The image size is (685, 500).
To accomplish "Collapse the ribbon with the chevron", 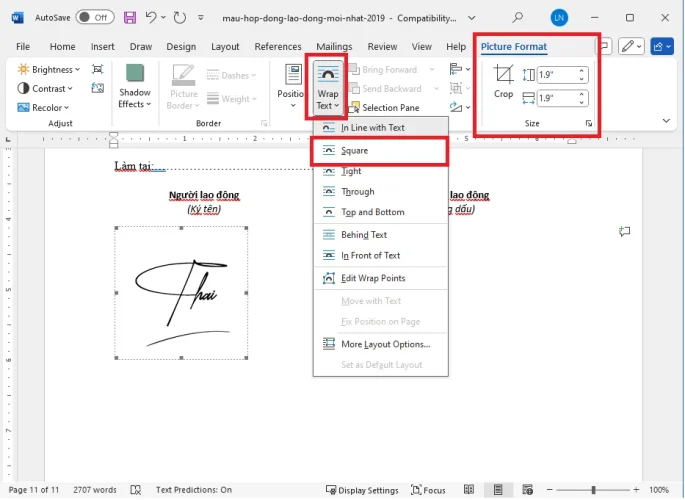I will click(x=667, y=120).
